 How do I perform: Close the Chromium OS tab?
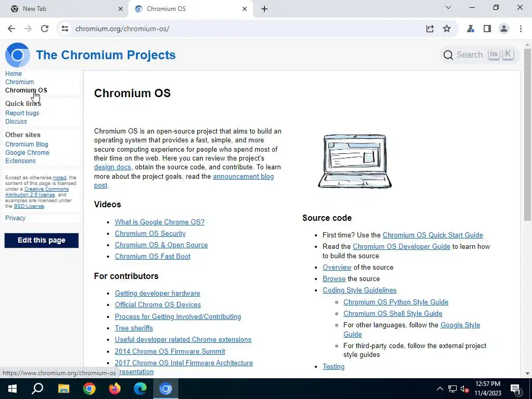click(x=245, y=9)
